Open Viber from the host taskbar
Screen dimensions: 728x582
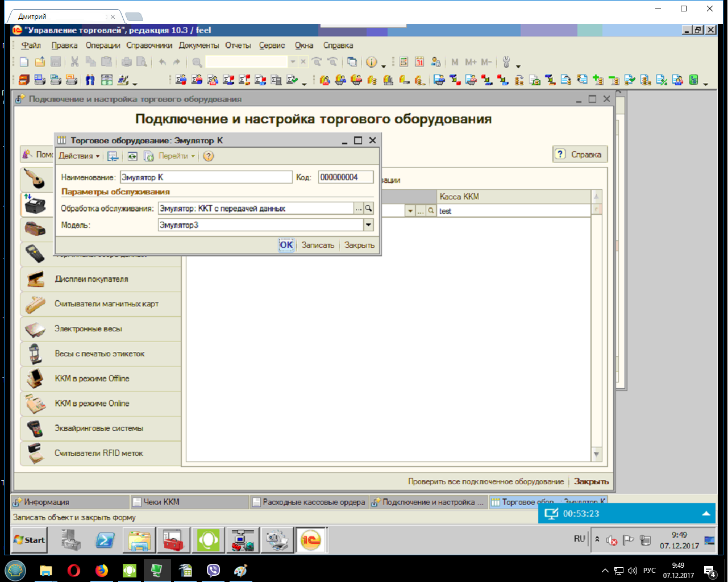click(213, 570)
